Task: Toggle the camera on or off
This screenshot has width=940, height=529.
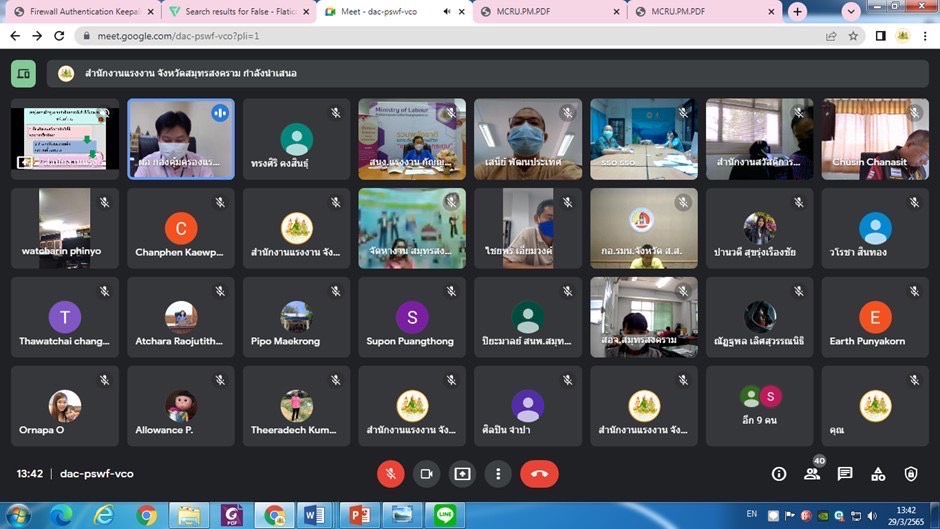Action: click(x=426, y=474)
